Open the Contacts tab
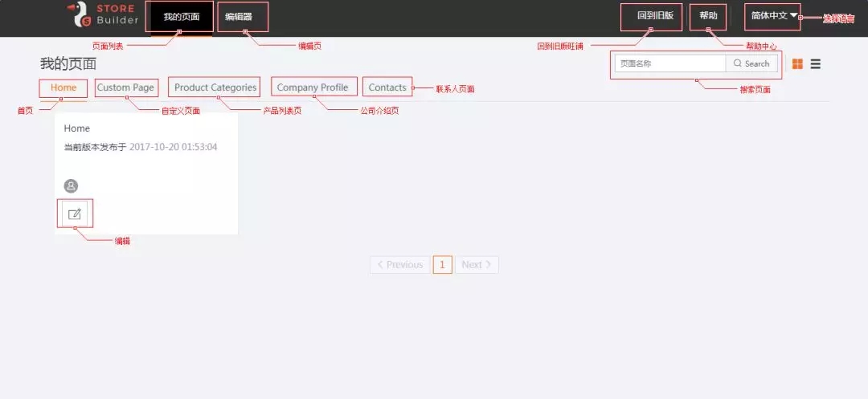Image resolution: width=868 pixels, height=399 pixels. (387, 88)
